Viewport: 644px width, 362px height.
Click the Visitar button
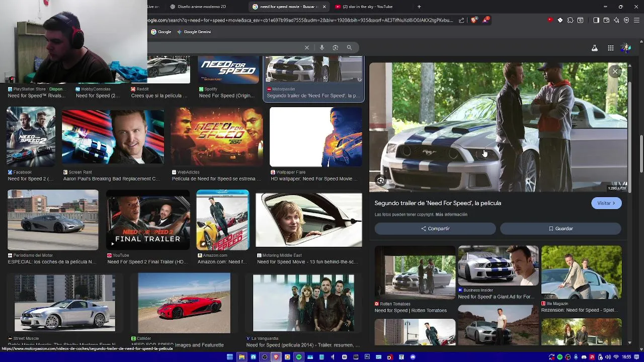point(606,203)
